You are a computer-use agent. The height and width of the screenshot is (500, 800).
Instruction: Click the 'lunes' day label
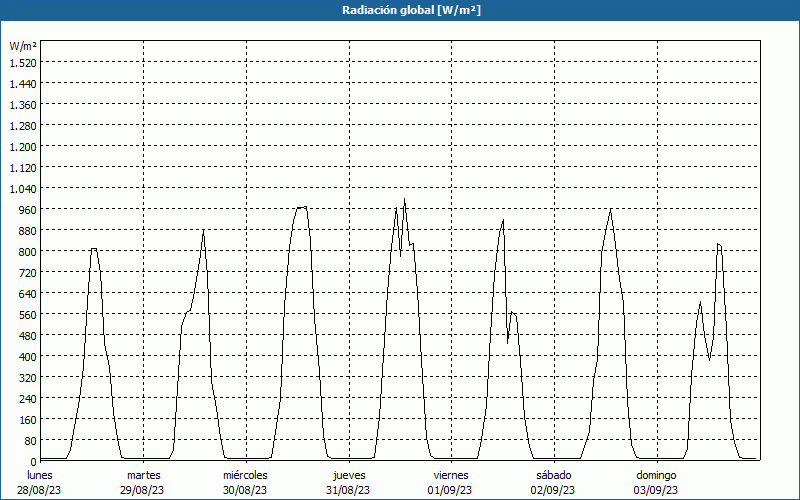point(40,475)
